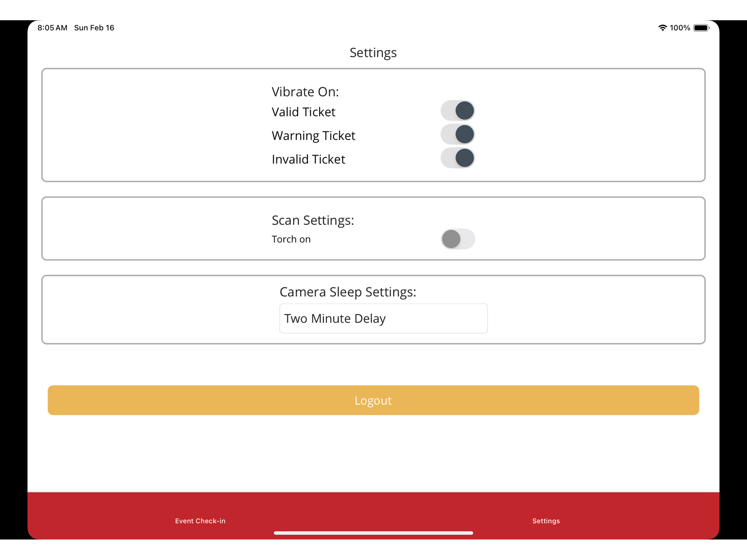Click the Vibrate On heading
Screen dimensions: 747x560
(x=305, y=92)
